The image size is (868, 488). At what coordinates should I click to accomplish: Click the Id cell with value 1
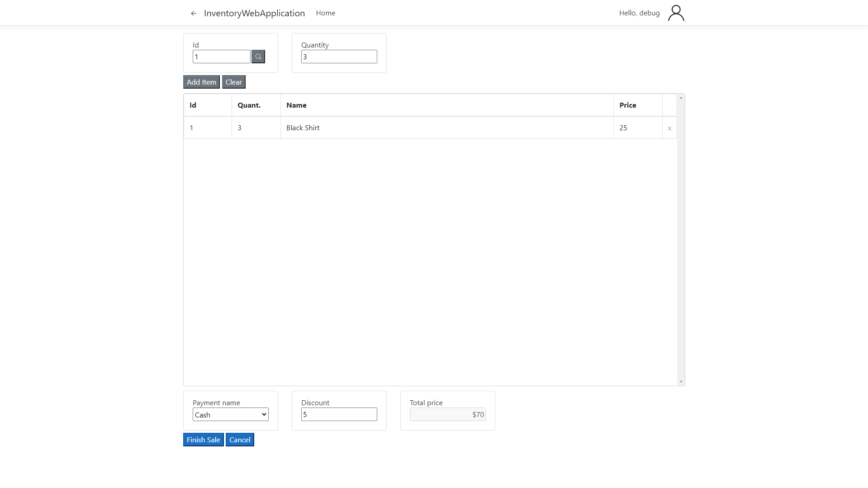pos(208,128)
